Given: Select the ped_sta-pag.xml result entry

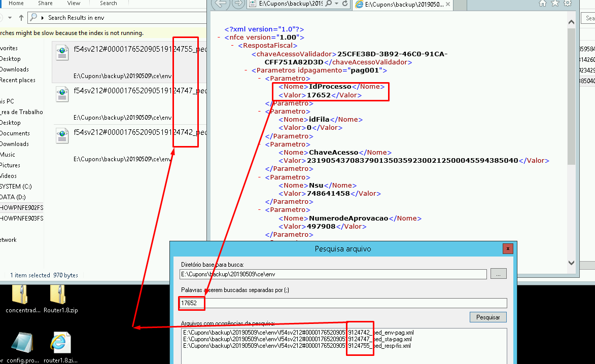Looking at the screenshot, I should click(x=298, y=339).
